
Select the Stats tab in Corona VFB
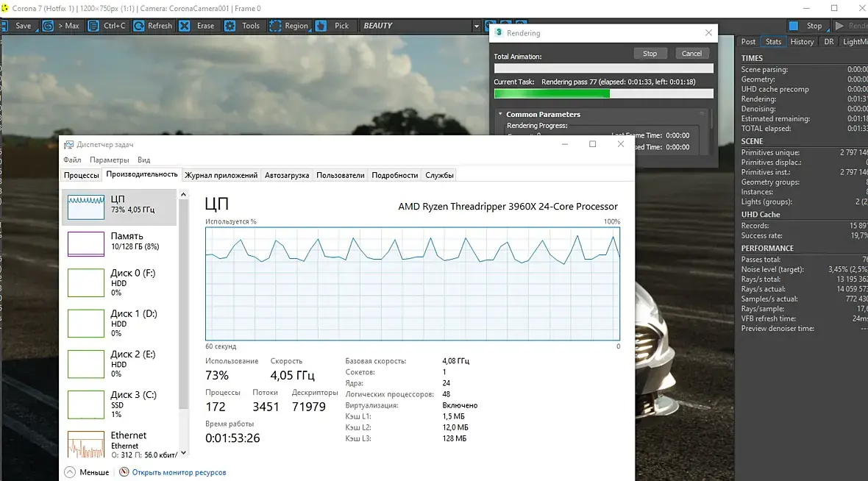[773, 41]
